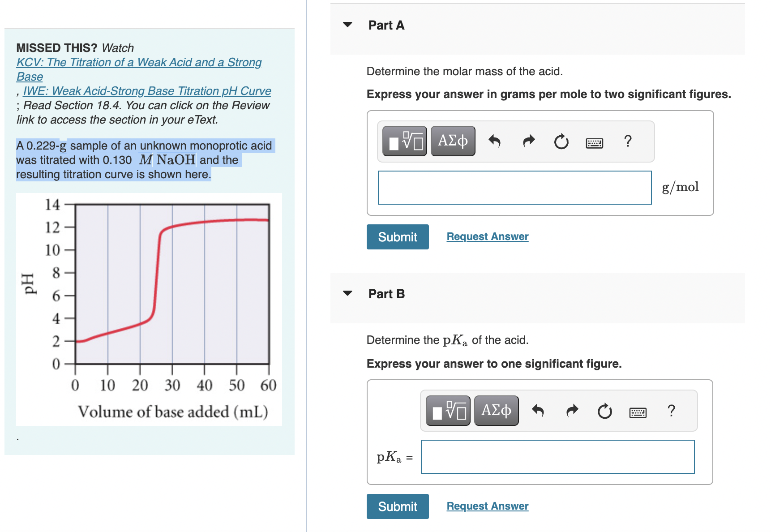Click the redo icon in Part B toolbar
This screenshot has height=532, width=771.
(x=571, y=410)
